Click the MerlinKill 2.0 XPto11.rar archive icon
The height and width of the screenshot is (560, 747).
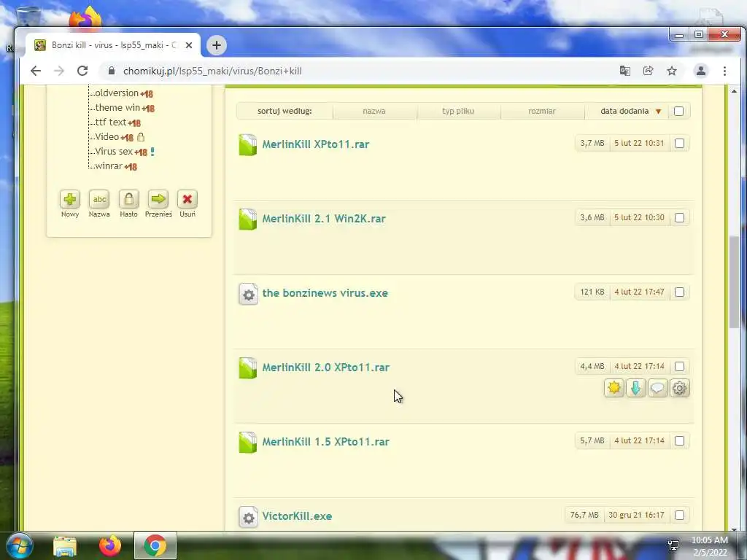[x=248, y=368]
